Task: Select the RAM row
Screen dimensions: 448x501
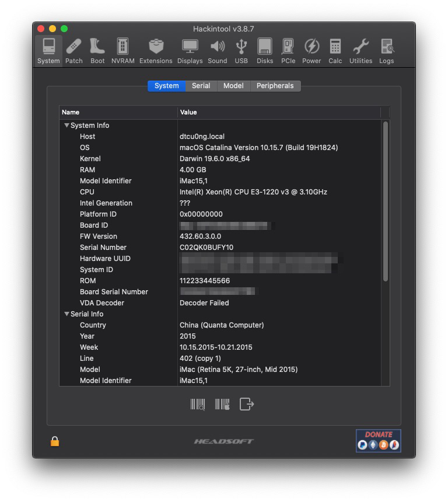Action: tap(220, 170)
